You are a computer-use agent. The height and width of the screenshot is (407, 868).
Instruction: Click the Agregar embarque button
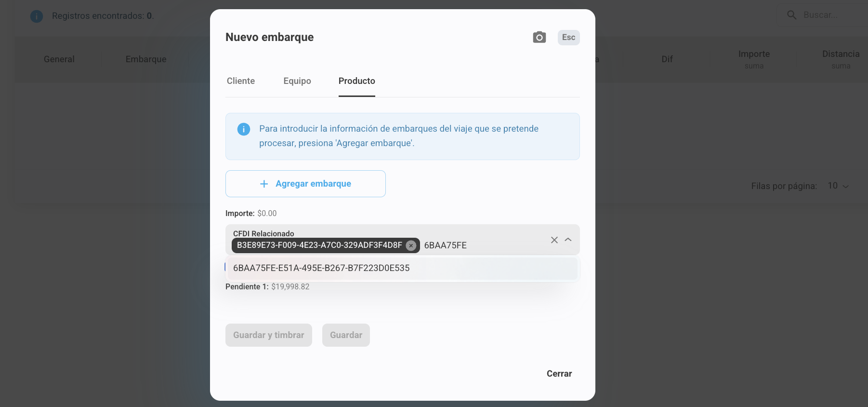pos(305,184)
